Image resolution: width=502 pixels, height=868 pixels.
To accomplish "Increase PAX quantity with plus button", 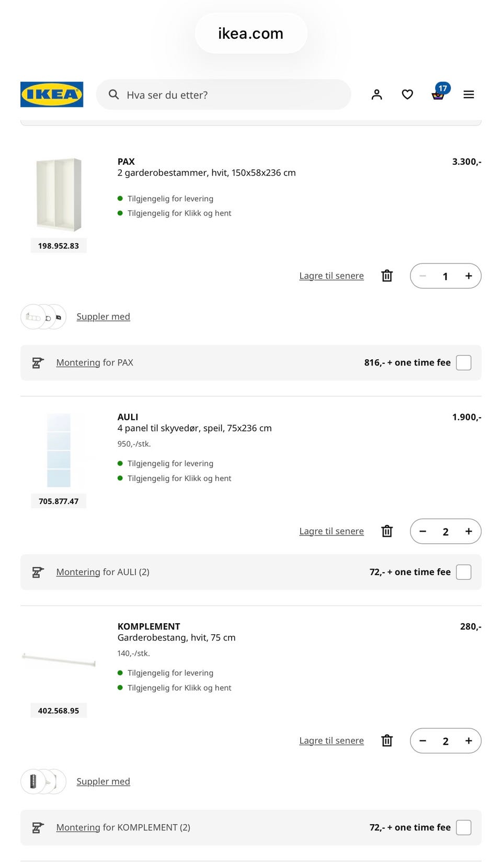I will coord(469,276).
